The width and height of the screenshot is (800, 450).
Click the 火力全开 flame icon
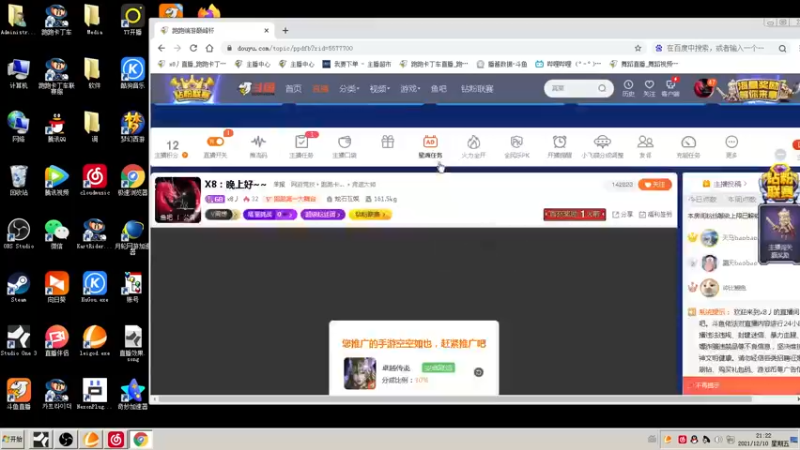point(473,141)
